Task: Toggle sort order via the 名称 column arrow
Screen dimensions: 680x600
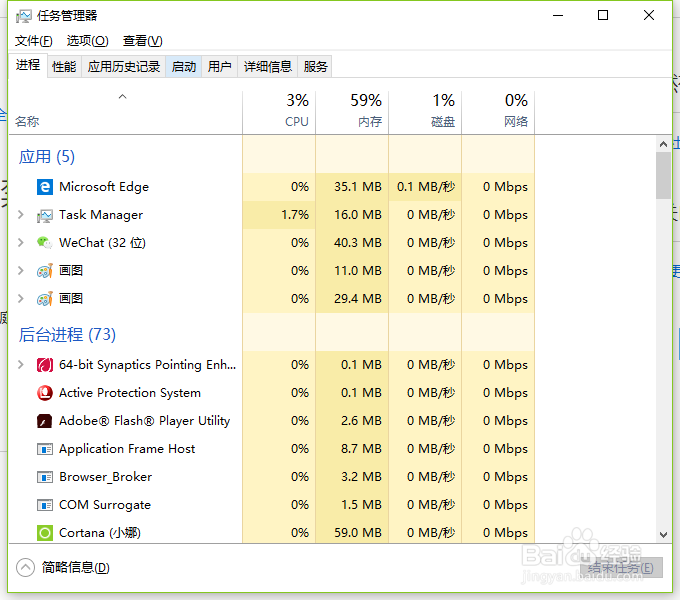Action: pyautogui.click(x=123, y=97)
